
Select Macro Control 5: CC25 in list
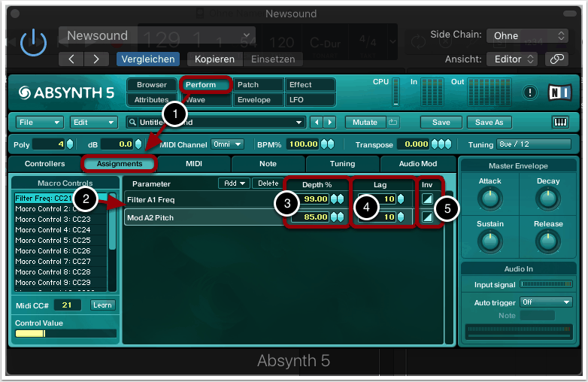click(53, 241)
